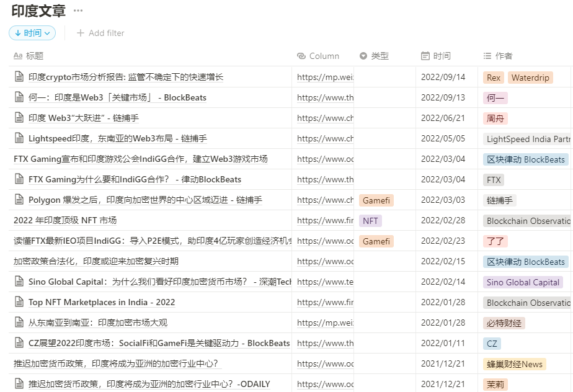573x392 pixels.
Task: Click the 时间 column header with calendar icon
Action: click(436, 56)
